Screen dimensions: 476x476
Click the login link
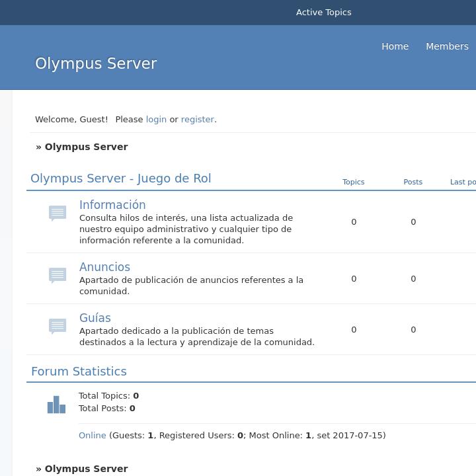click(x=156, y=120)
